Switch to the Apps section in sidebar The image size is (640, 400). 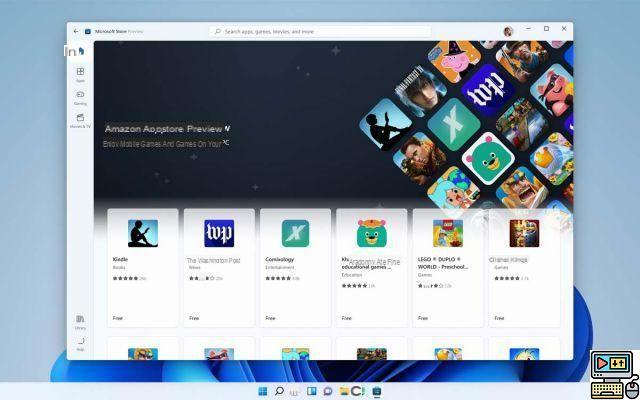click(80, 75)
